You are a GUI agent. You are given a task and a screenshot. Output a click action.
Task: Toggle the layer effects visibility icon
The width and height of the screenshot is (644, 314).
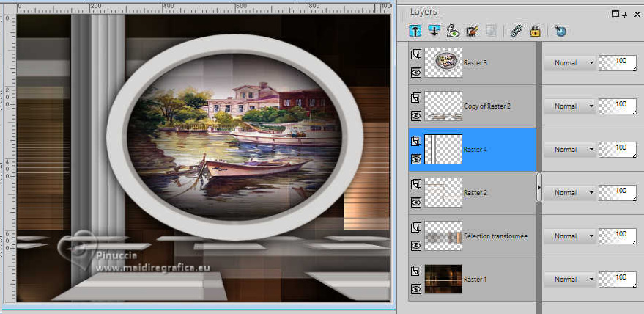(x=454, y=31)
